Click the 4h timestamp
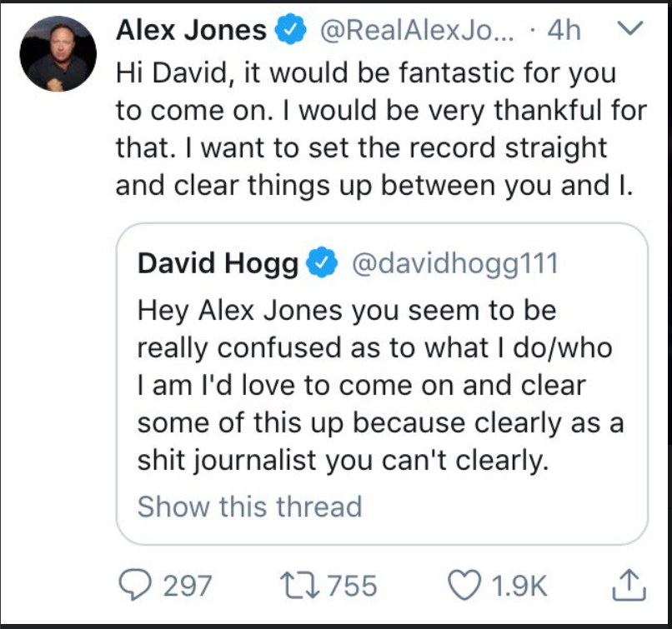 (564, 30)
